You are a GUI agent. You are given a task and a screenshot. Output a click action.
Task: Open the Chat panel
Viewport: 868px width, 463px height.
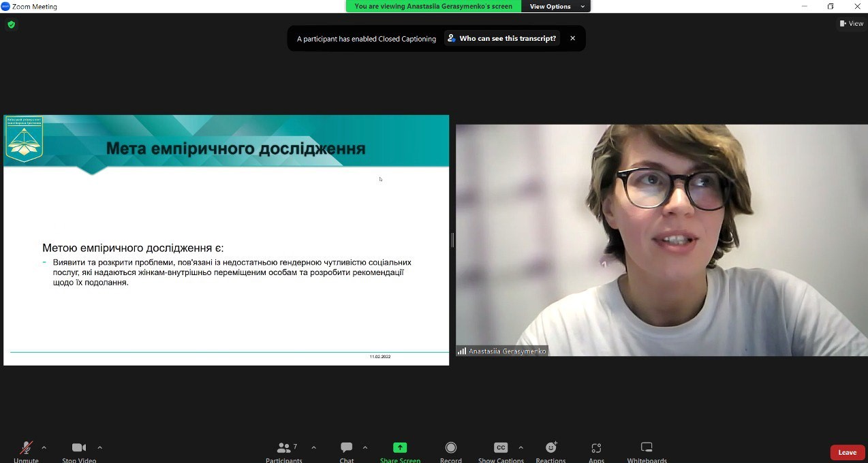click(347, 451)
